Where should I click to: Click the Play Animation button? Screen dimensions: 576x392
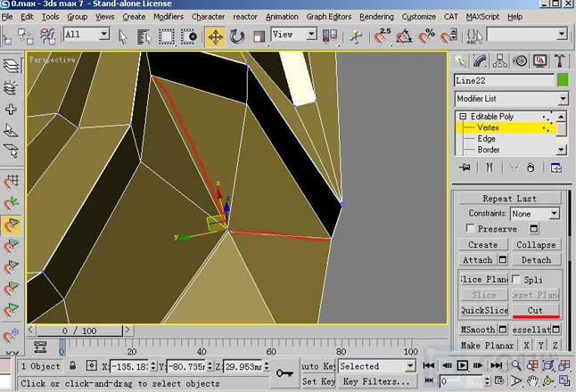click(x=462, y=365)
